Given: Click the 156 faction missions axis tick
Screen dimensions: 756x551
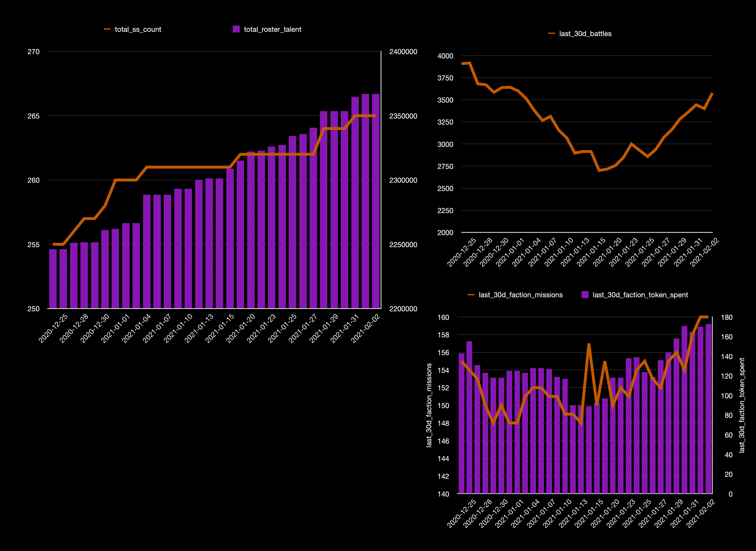Looking at the screenshot, I should 443,353.
